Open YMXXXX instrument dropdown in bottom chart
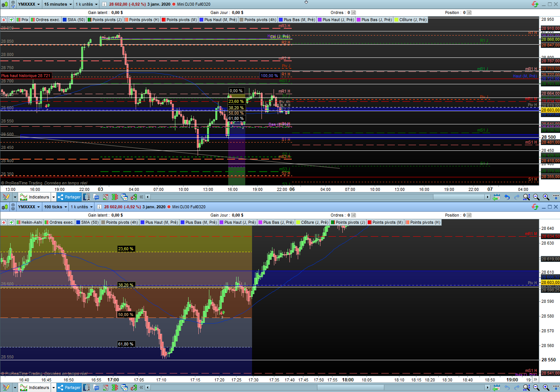560x392 pixels. [x=29, y=207]
